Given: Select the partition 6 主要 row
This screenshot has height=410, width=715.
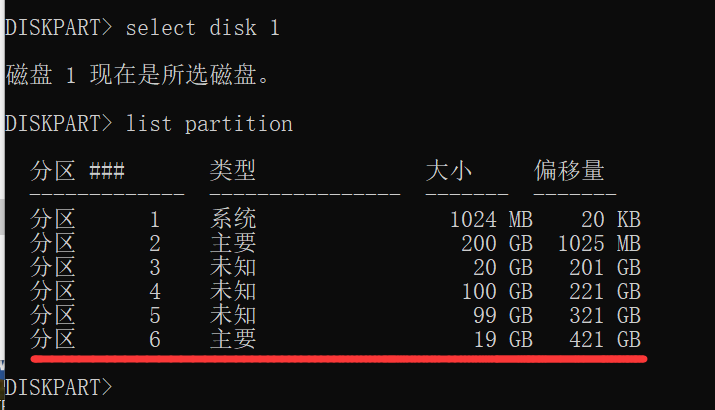Looking at the screenshot, I should tap(336, 339).
